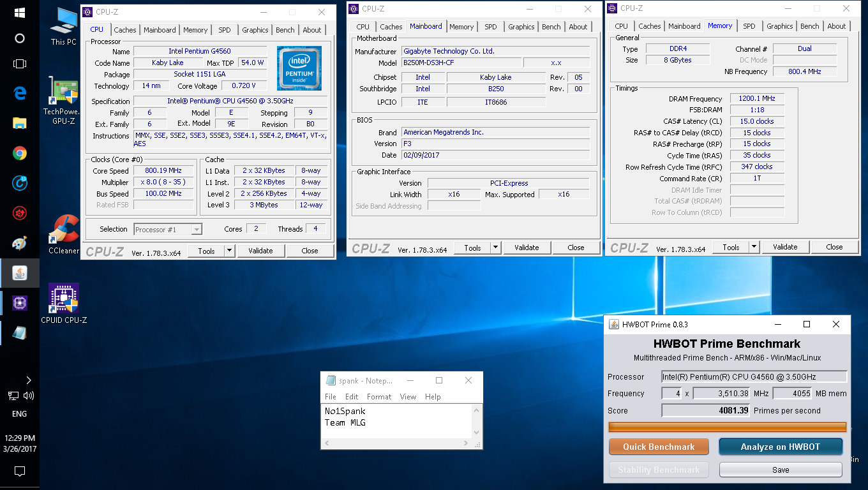The width and height of the screenshot is (868, 490).
Task: Expand Tools arrow in first CPU-Z window
Action: pos(230,251)
